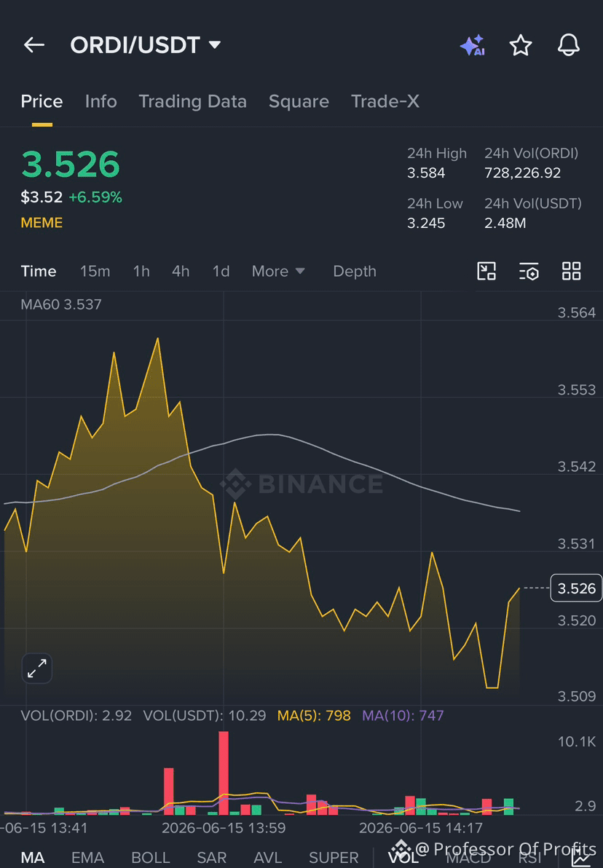Image resolution: width=603 pixels, height=868 pixels.
Task: Tap the 24h Vol(ORDI) value 728,226.92
Action: [522, 173]
